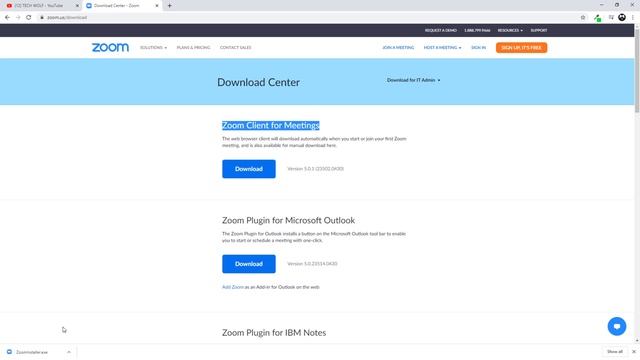Click Join a Meeting in navigation
This screenshot has height=360, width=640.
pos(398,48)
